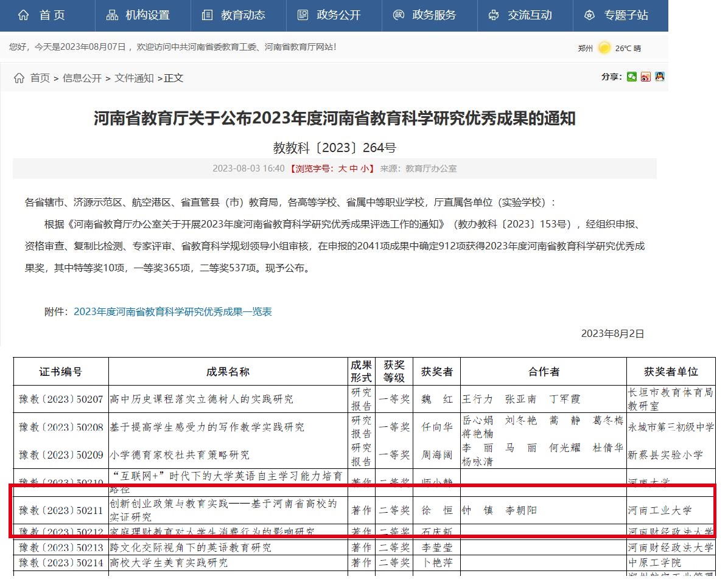Click the sunny weather icon

[x=604, y=48]
